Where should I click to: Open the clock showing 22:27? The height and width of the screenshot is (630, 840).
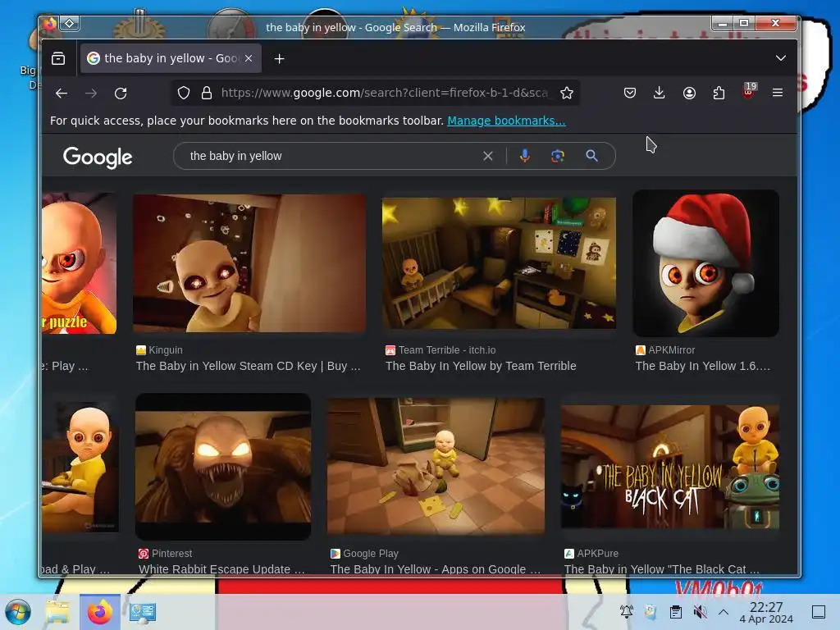[x=766, y=612]
